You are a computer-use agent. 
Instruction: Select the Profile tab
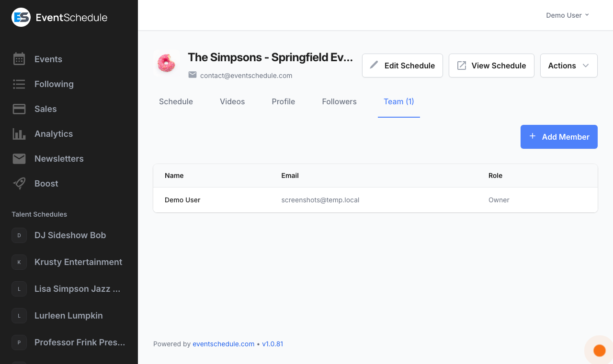pyautogui.click(x=283, y=101)
